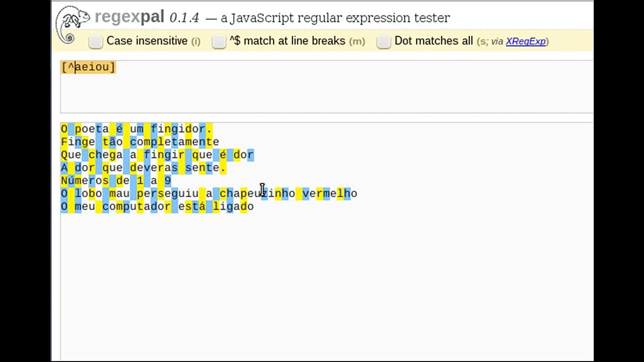The height and width of the screenshot is (362, 644).
Task: Click the word 'vermelho' in test text
Action: tap(330, 194)
